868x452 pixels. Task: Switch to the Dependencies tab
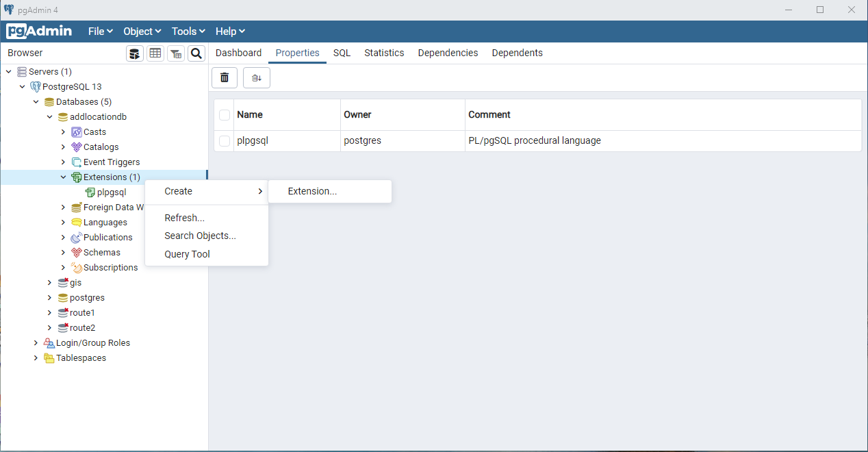pos(448,53)
